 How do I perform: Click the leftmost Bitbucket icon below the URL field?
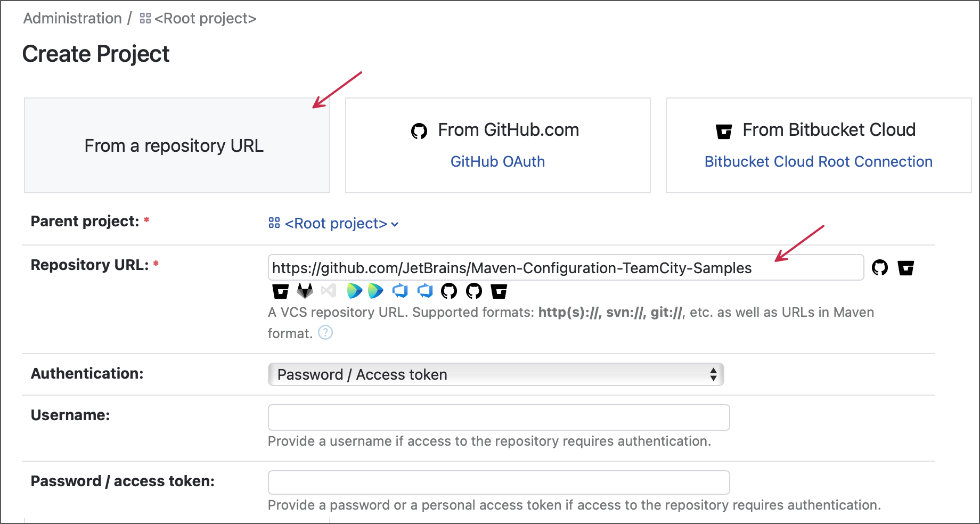pyautogui.click(x=280, y=291)
